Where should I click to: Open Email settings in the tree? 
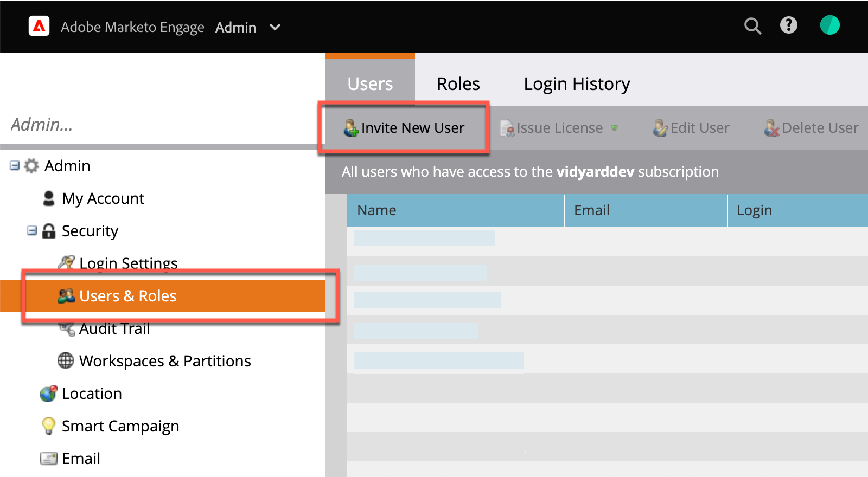coord(81,459)
